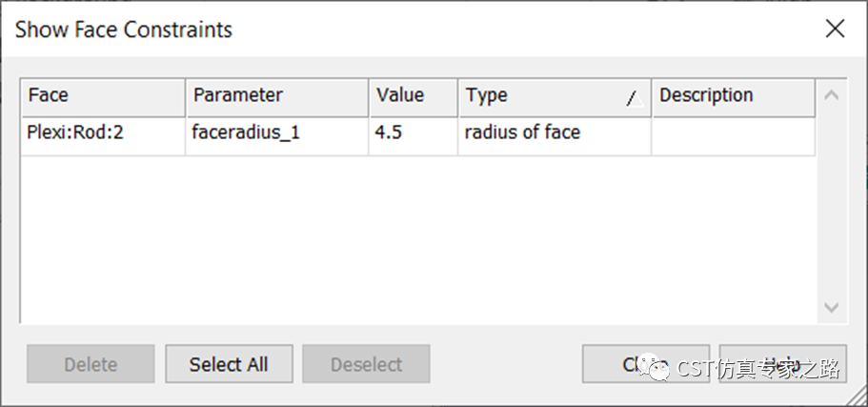Close the Show Face Constraints dialog
This screenshot has height=407, width=868.
click(835, 29)
